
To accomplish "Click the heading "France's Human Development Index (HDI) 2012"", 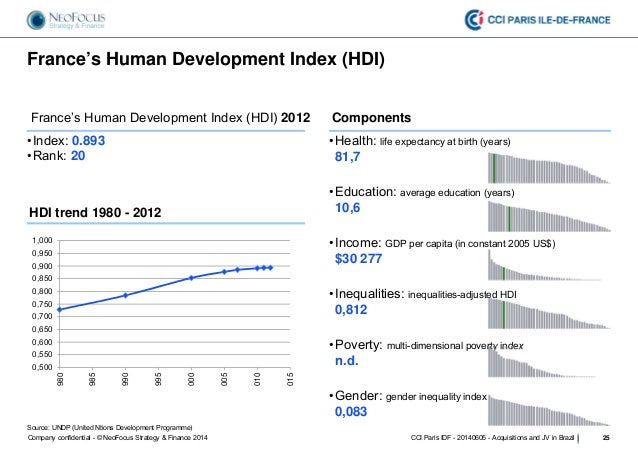I will pyautogui.click(x=170, y=118).
